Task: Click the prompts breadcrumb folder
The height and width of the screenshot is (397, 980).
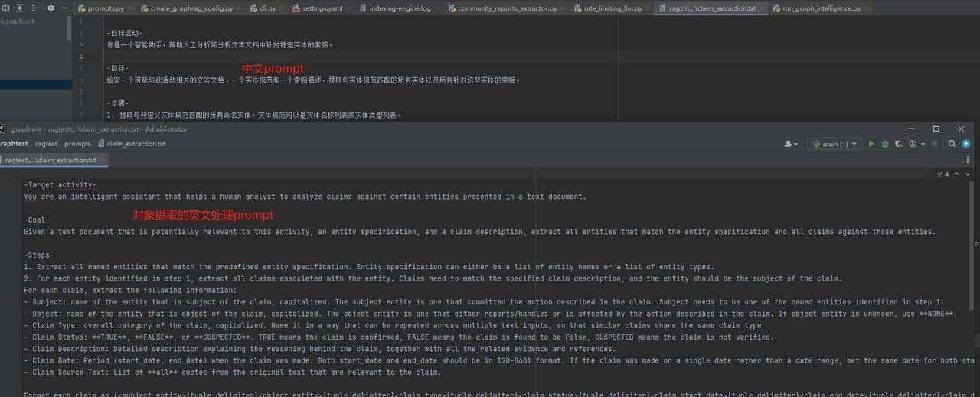Action: (x=77, y=144)
